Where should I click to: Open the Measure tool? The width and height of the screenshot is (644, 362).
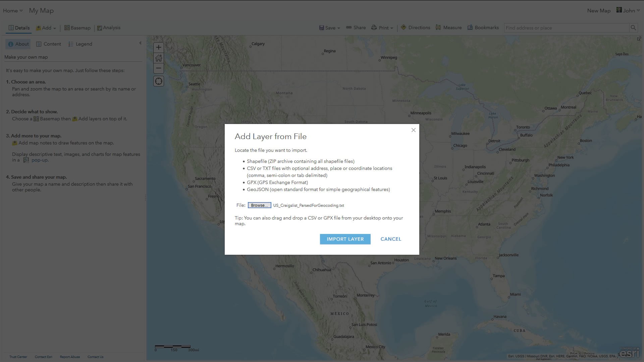point(448,28)
